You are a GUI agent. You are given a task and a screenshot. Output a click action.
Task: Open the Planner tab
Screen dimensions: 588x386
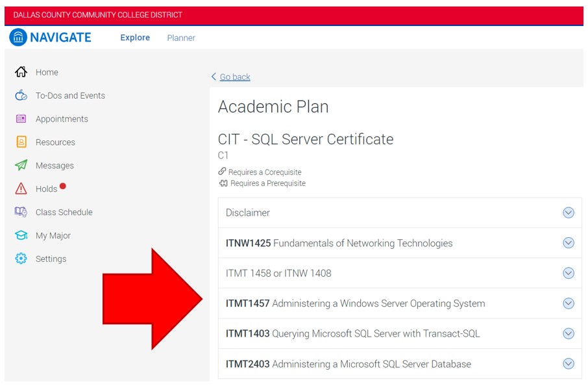click(x=180, y=38)
